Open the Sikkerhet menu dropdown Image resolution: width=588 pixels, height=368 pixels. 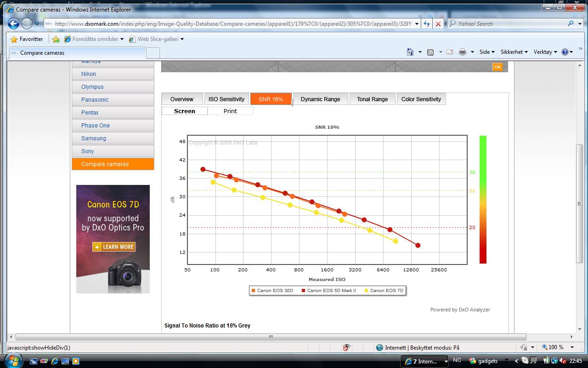tap(514, 52)
